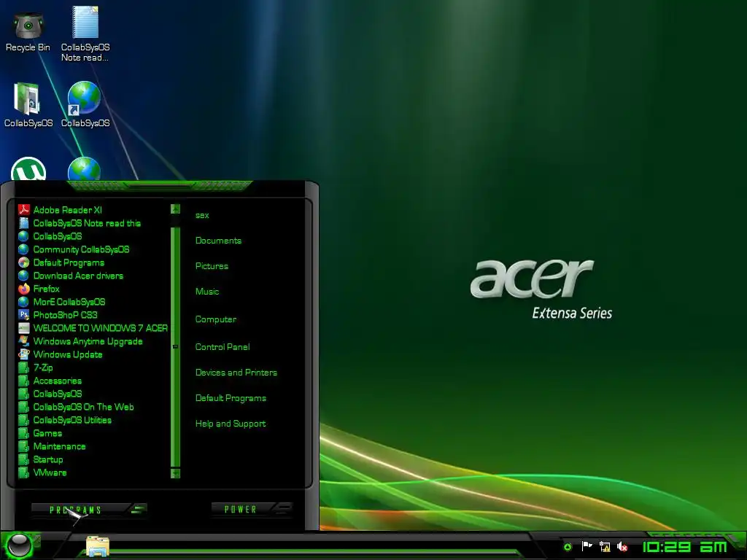The image size is (747, 560).
Task: Open Music from the Start menu
Action: 207,292
